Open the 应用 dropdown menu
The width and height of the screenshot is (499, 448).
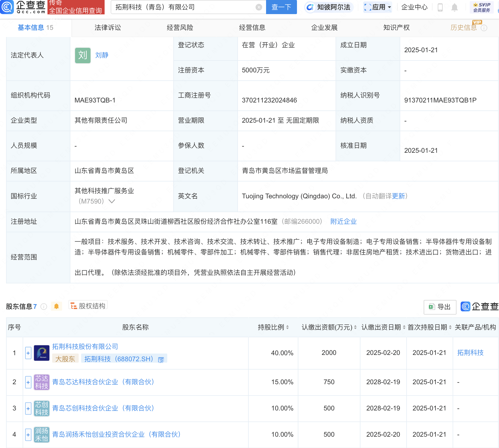[x=378, y=7]
